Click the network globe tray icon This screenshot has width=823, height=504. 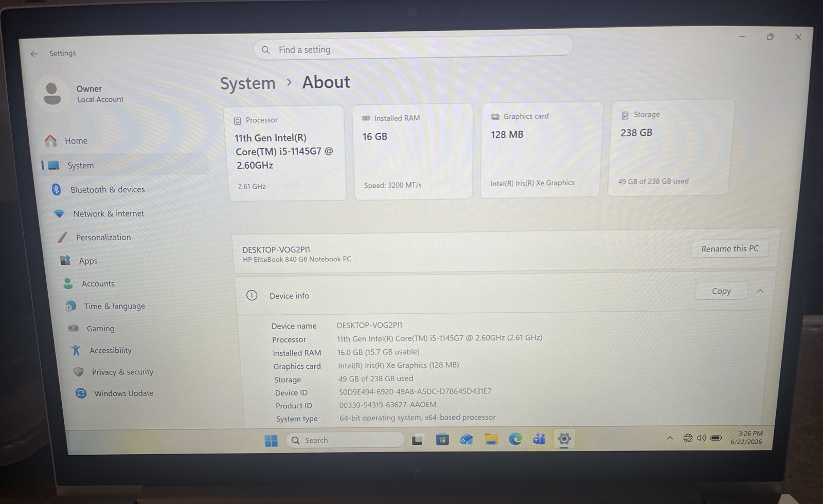pos(688,438)
